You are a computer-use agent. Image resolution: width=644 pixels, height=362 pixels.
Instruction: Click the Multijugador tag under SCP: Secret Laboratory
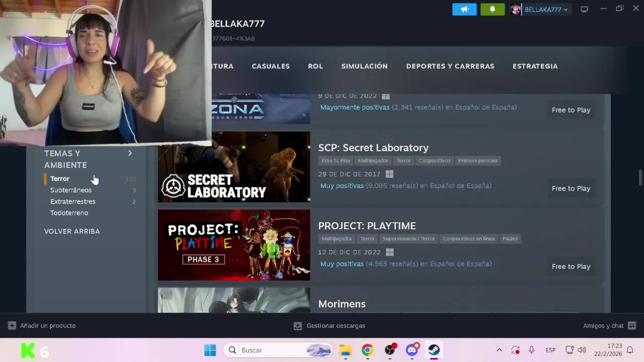tap(373, 161)
